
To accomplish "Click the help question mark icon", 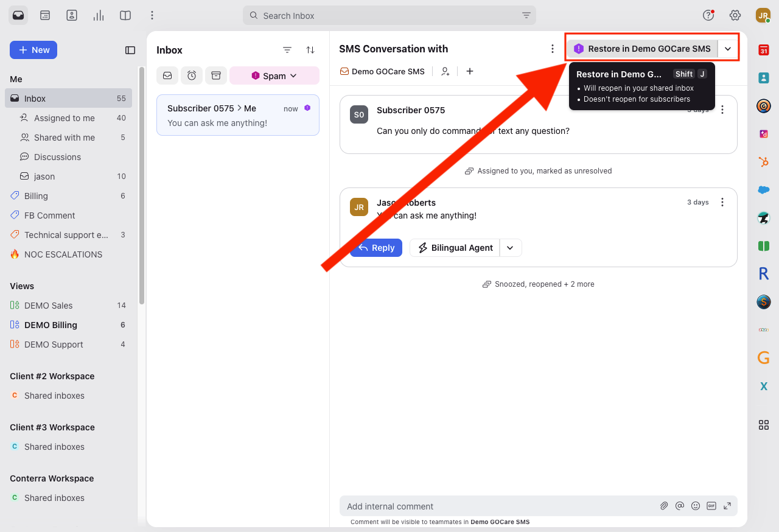I will pos(708,15).
